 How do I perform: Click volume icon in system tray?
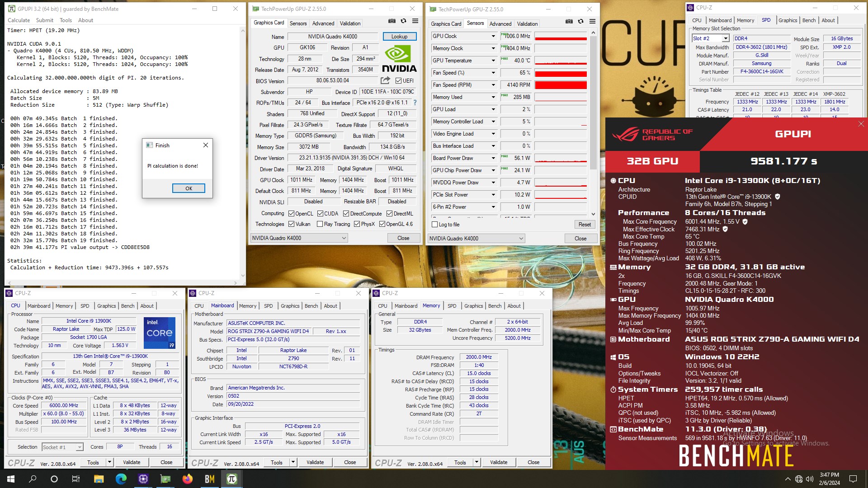810,479
